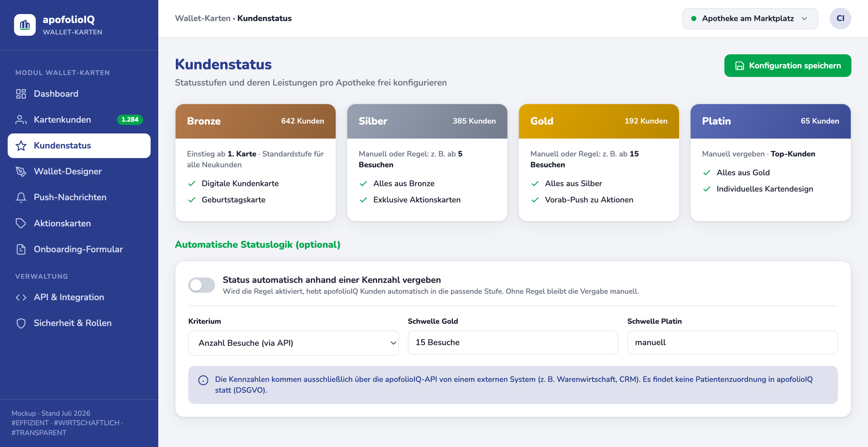
Task: Open Sicherheit & Rollen settings
Action: click(79, 323)
